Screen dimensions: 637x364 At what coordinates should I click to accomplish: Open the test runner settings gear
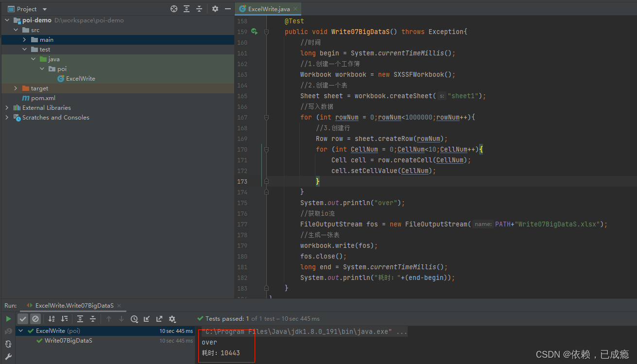172,319
